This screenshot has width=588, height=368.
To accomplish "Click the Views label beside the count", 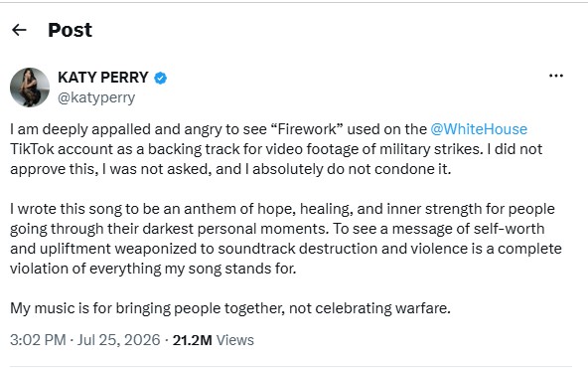I will coord(235,340).
